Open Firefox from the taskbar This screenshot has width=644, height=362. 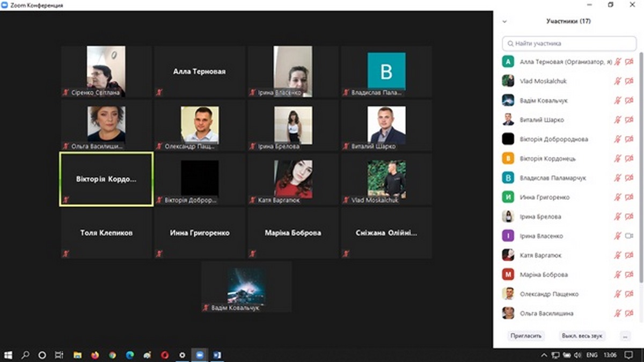[95, 355]
